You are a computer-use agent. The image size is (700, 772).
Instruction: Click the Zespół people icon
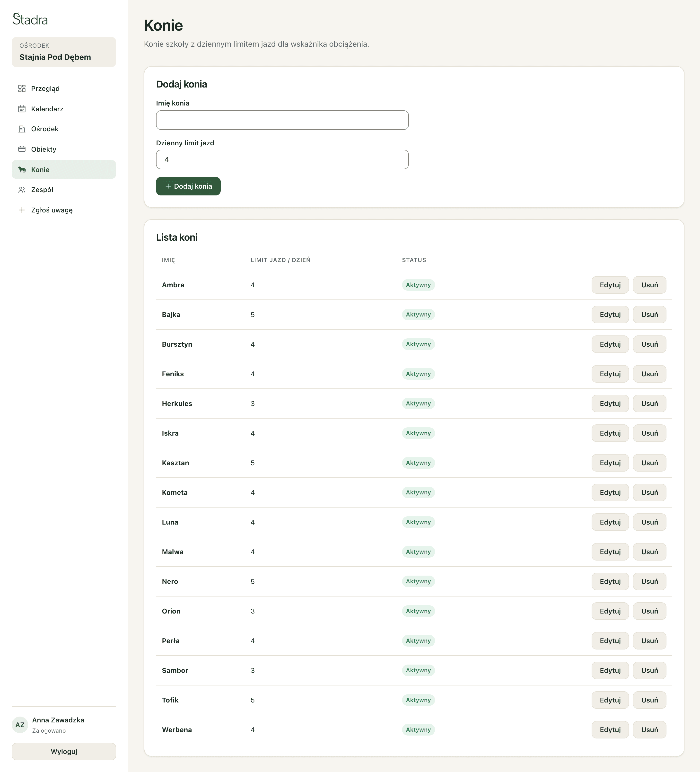click(x=22, y=190)
